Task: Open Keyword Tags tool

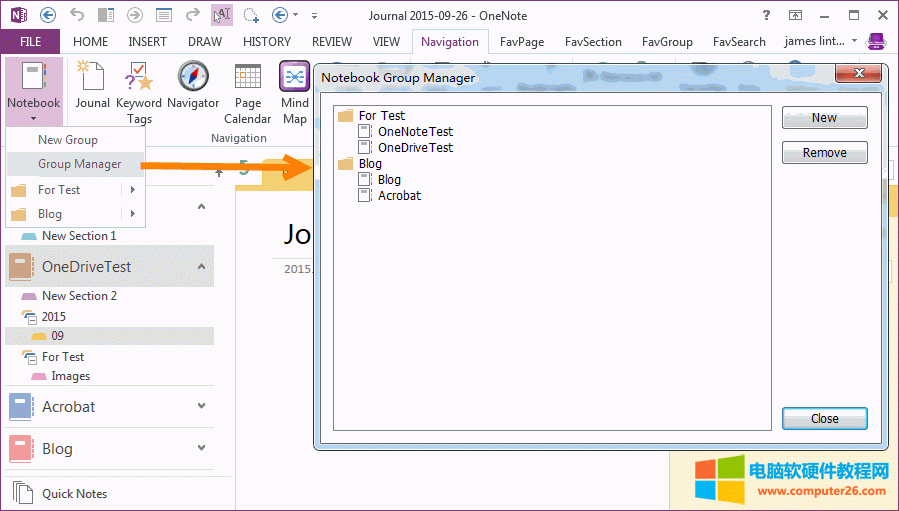Action: click(x=139, y=92)
